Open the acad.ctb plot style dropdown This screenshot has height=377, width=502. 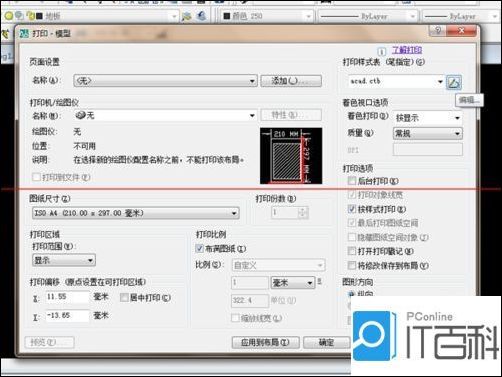396,81
